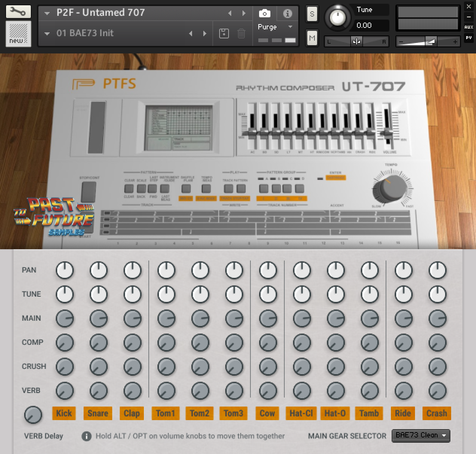Open snapshot list dropdown arrow

47,34
